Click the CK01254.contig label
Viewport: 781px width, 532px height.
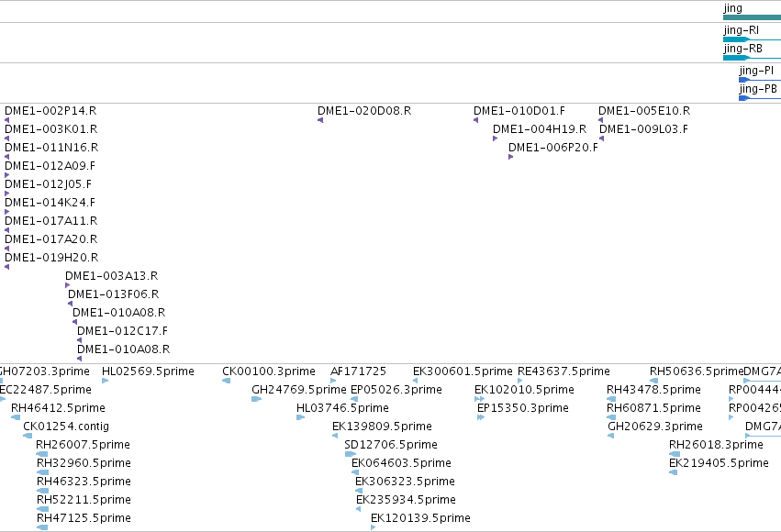tap(66, 427)
